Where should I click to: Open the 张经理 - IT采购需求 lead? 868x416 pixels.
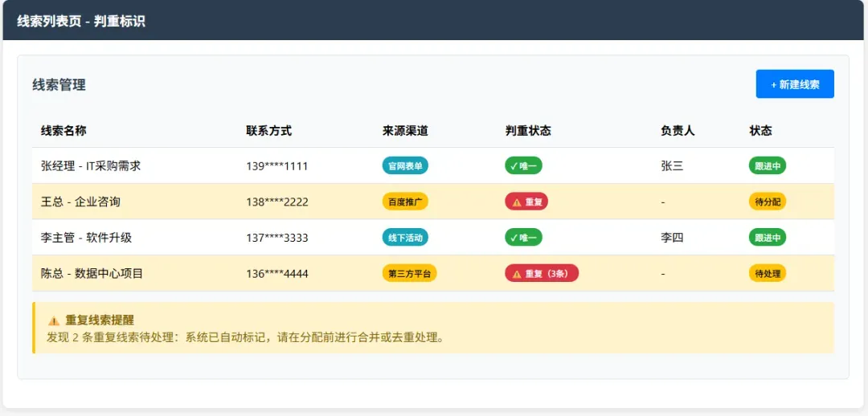coord(91,166)
